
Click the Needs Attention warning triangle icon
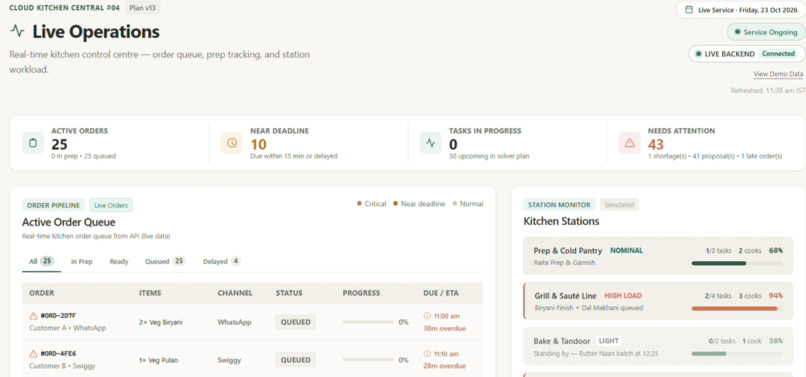click(629, 143)
